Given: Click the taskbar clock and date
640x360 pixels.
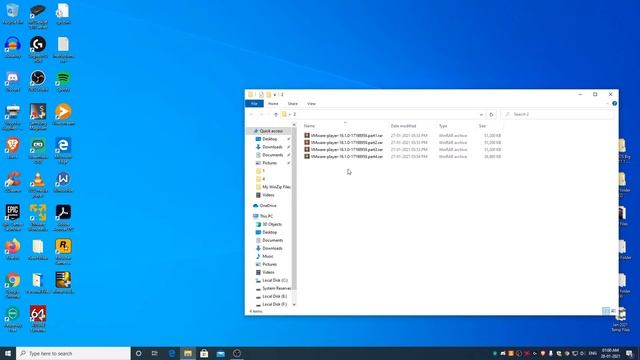Looking at the screenshot, I should click(x=610, y=353).
